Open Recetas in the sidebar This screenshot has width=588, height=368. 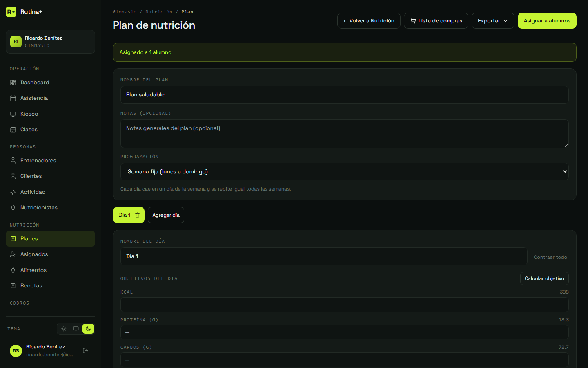click(x=50, y=286)
